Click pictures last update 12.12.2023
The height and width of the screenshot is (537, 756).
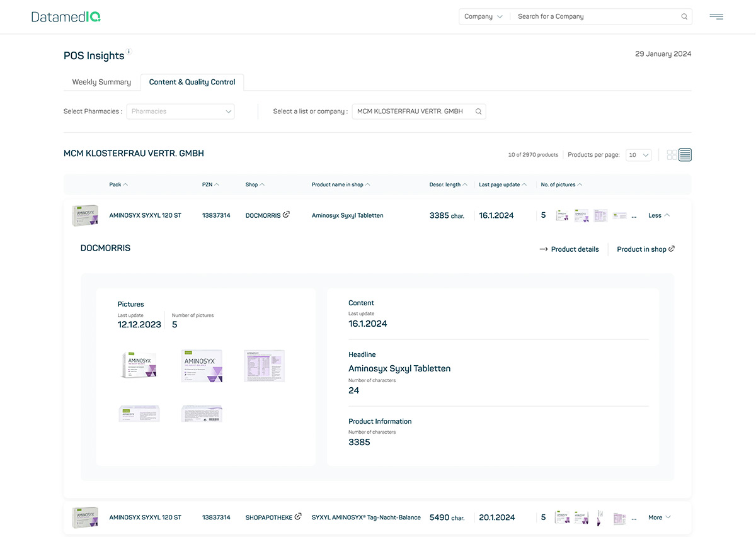click(139, 325)
